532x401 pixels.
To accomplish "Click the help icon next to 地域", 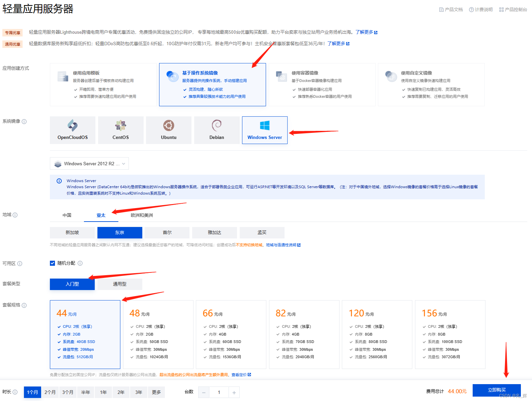I will point(15,215).
